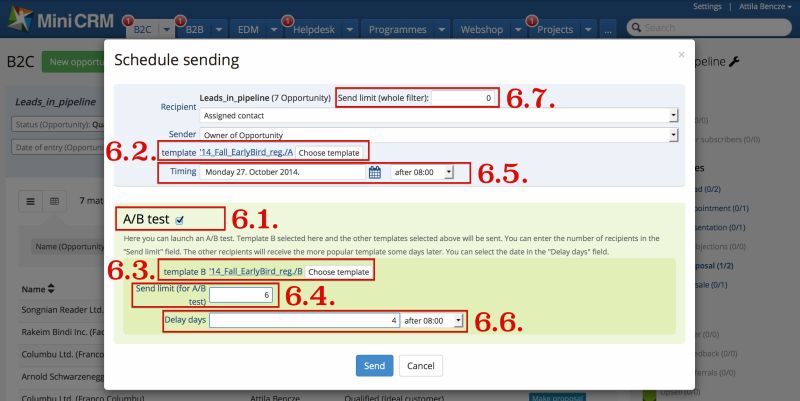Click the Rakeim Bindi Inc. row
This screenshot has width=800, height=401.
[x=63, y=332]
